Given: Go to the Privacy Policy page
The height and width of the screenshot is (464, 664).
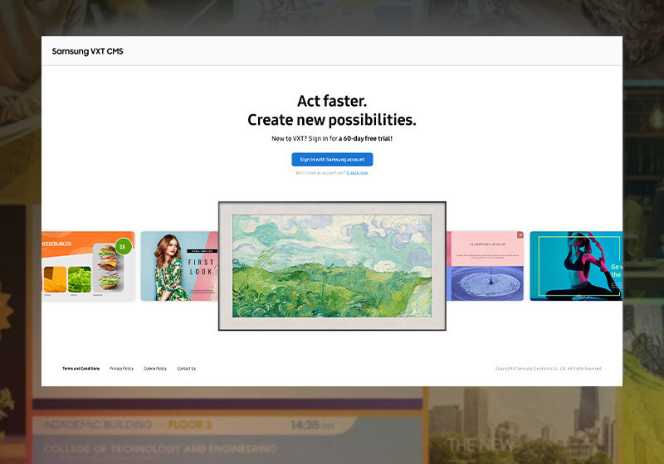Looking at the screenshot, I should tap(121, 369).
